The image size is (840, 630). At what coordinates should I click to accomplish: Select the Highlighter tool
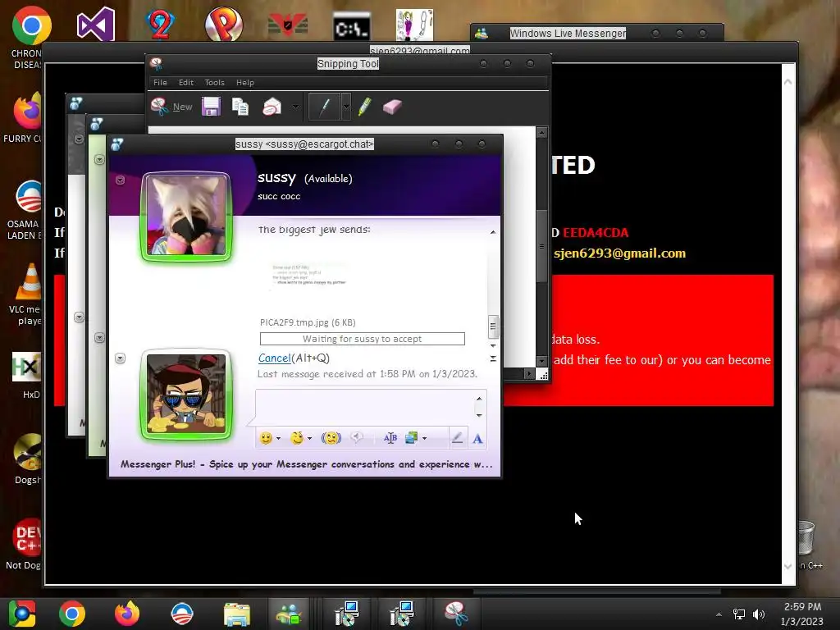[x=365, y=107]
